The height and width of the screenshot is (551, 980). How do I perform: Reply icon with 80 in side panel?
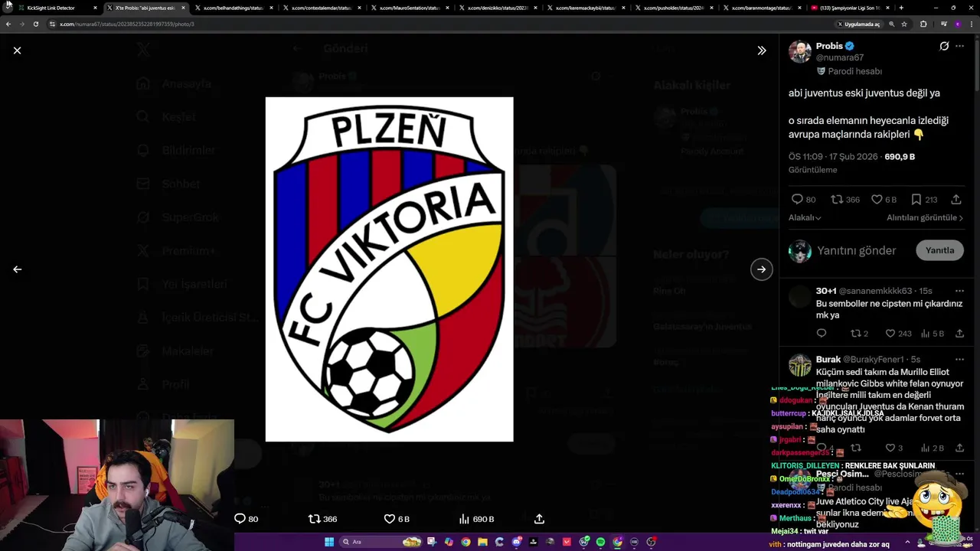click(x=802, y=199)
